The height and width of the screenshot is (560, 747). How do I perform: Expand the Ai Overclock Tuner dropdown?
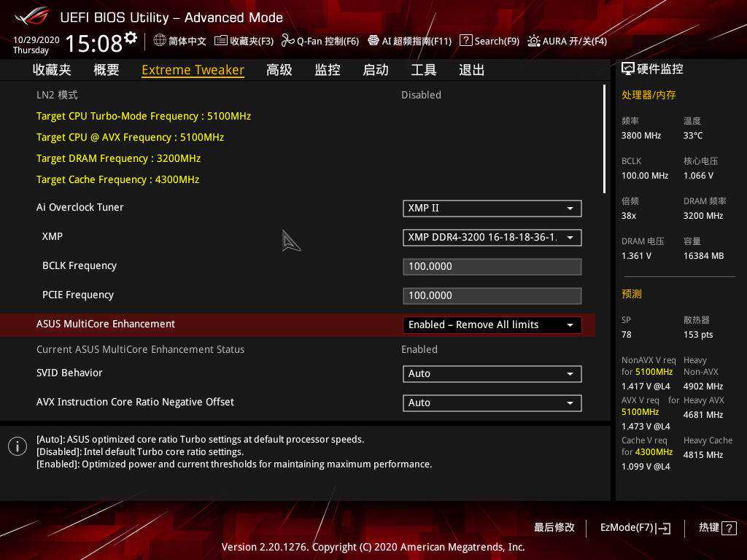(x=492, y=209)
